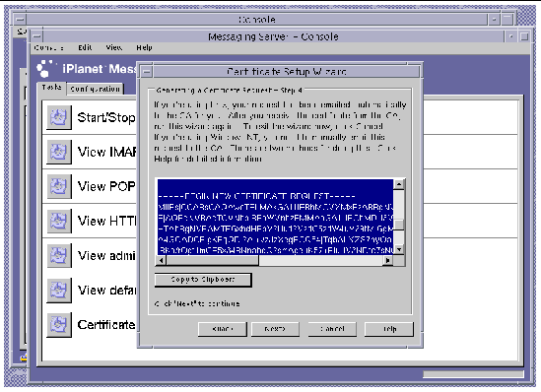Click scroll left arrow of certificate request box
This screenshot has height=392, width=541.
162,261
